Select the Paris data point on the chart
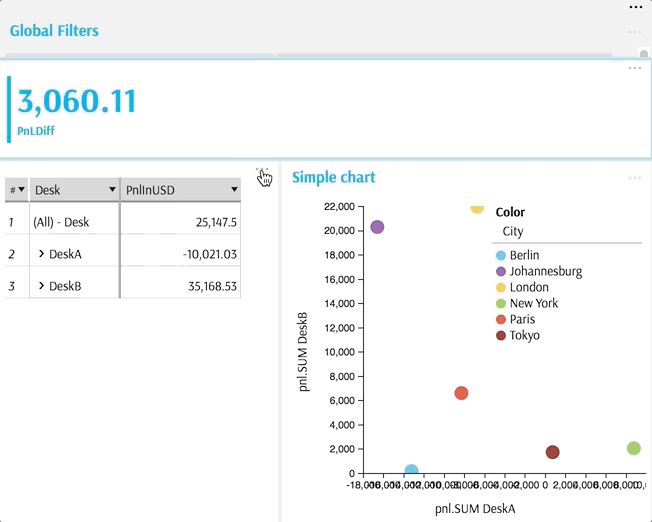652x522 pixels. click(461, 393)
